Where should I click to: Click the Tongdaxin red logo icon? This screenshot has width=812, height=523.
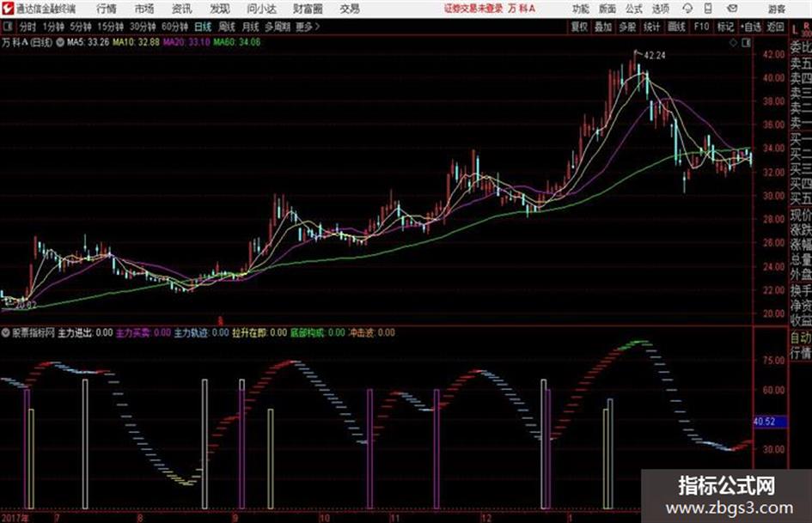(8, 9)
